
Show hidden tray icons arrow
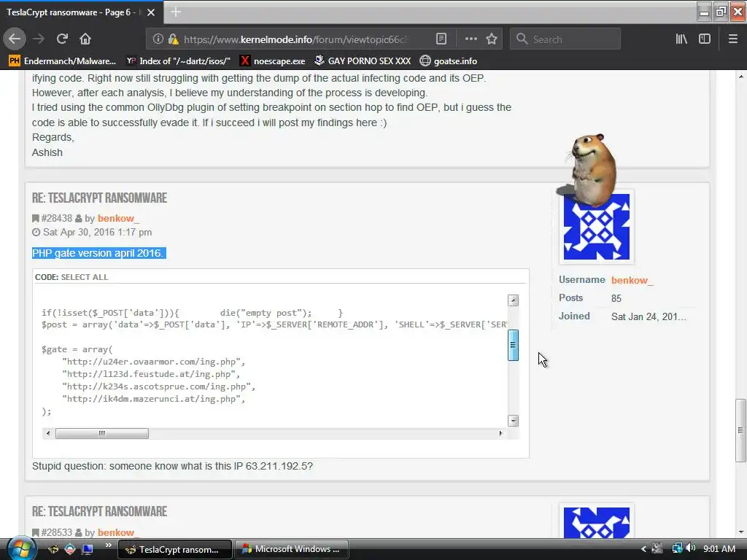pos(643,549)
